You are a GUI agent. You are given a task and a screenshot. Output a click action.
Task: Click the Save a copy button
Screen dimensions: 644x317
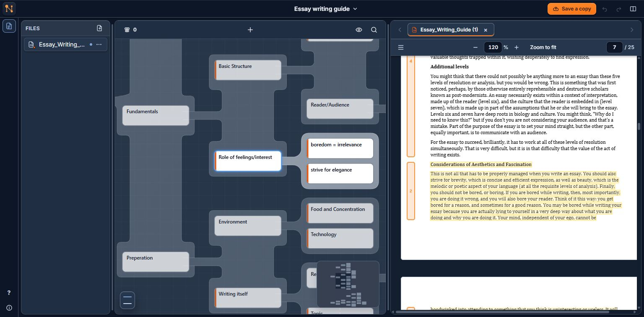point(571,9)
